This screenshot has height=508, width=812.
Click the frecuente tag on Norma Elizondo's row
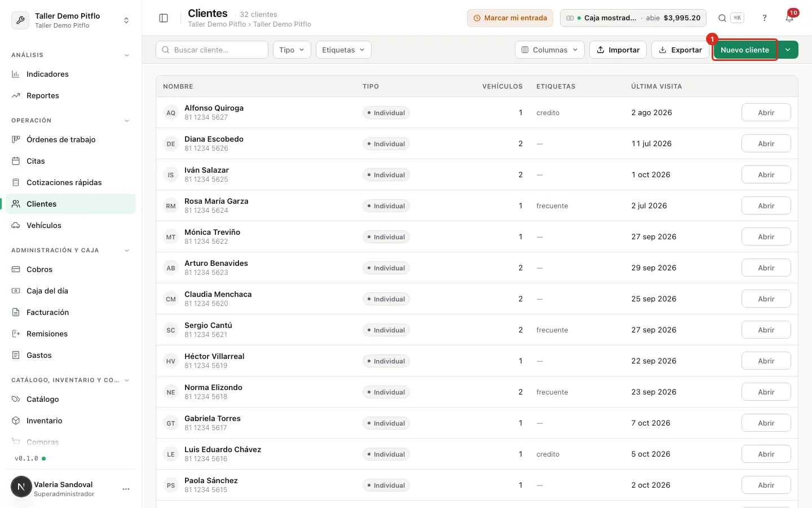(x=552, y=392)
